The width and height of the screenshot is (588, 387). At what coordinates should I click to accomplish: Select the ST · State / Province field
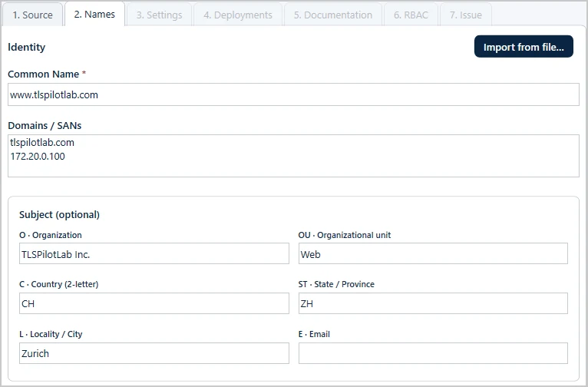pos(433,303)
